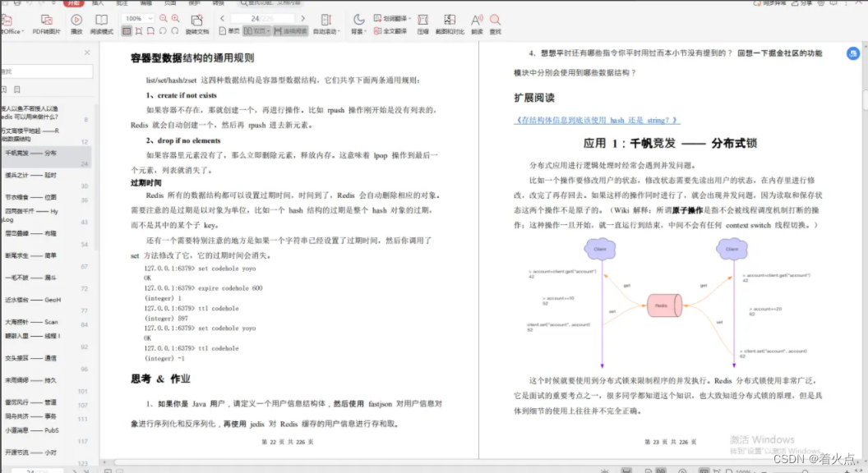
Task: Rotate page clockwise
Action: 175,31
